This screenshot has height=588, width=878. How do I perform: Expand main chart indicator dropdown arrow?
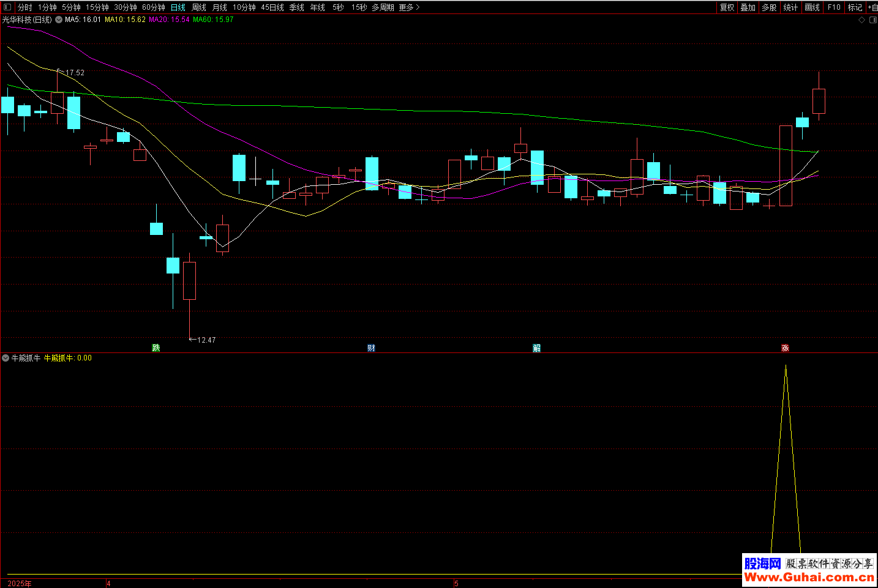tap(59, 20)
